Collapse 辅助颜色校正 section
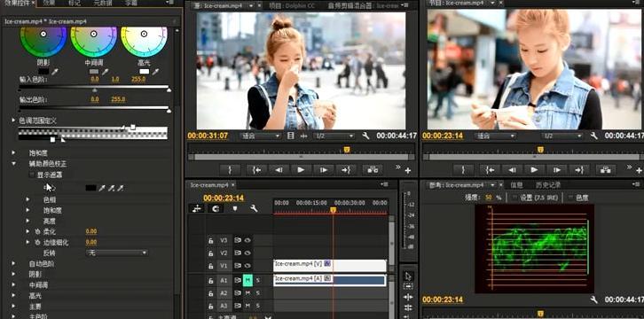The width and height of the screenshot is (644, 319). tap(14, 164)
